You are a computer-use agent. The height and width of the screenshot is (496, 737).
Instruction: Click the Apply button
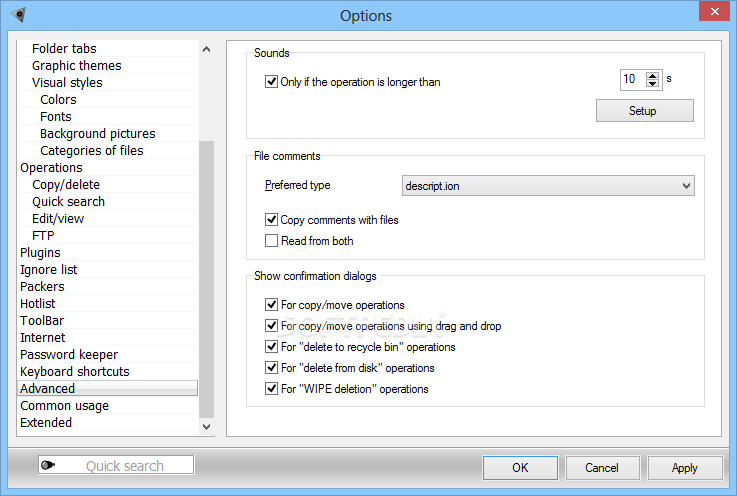point(685,468)
